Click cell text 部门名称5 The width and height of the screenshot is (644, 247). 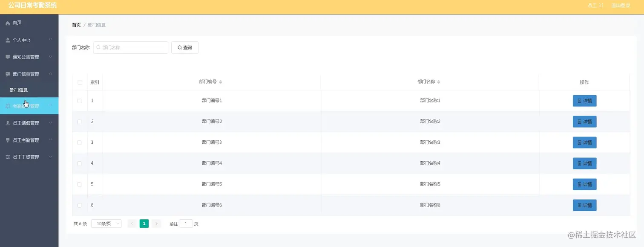[x=430, y=184]
